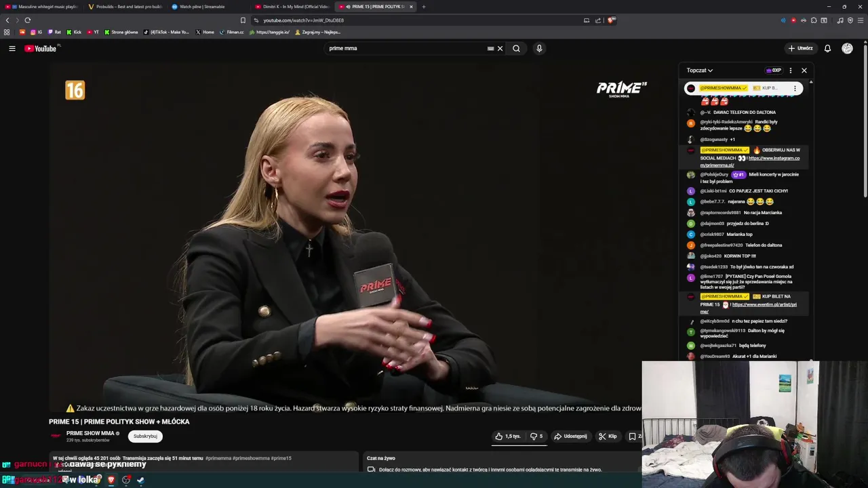The image size is (868, 488).
Task: Start voice search with the microphone icon
Action: (x=539, y=48)
